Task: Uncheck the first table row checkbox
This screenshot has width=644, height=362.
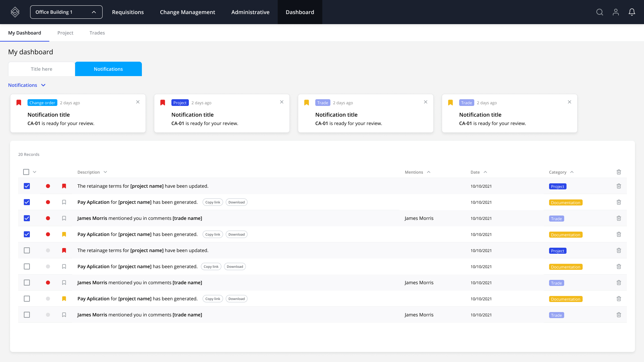Action: [x=27, y=186]
